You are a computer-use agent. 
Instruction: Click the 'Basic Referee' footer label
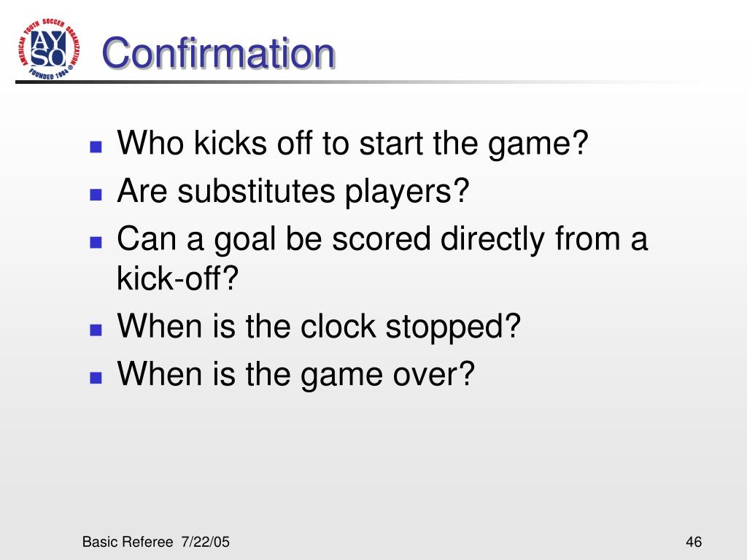128,542
